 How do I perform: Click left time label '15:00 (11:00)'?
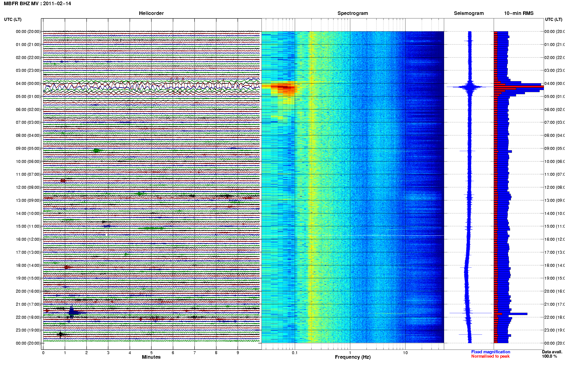coord(28,226)
